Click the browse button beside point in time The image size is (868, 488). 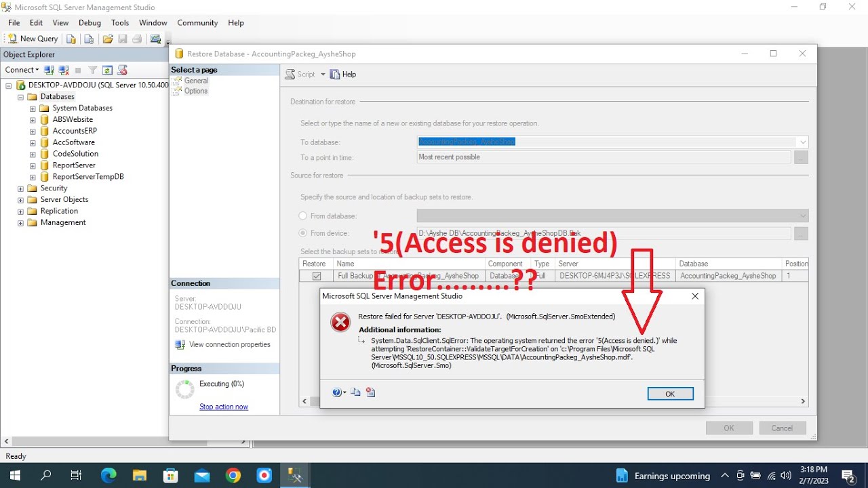point(801,157)
